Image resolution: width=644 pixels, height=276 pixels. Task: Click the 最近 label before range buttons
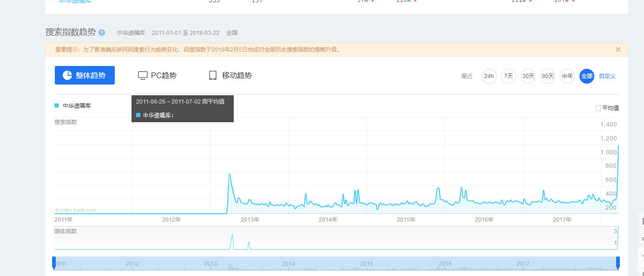click(467, 76)
